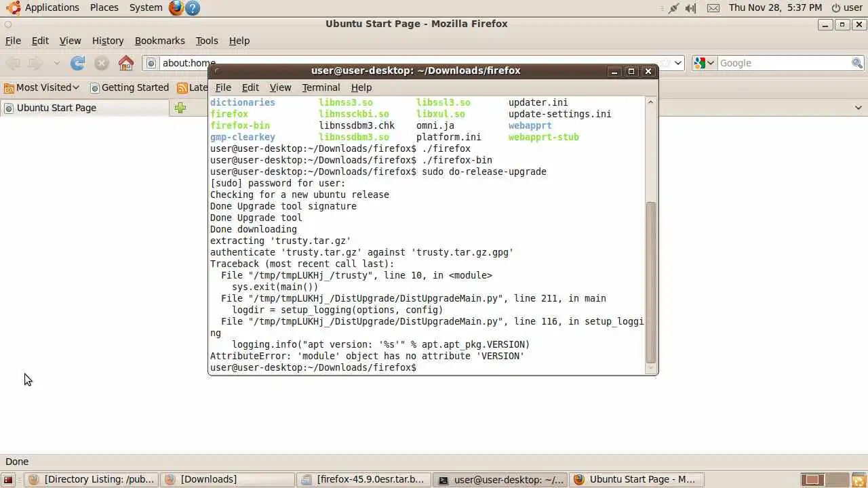Click 'gmp-clearkey' in terminal listing
This screenshot has height=488, width=868.
pyautogui.click(x=243, y=137)
